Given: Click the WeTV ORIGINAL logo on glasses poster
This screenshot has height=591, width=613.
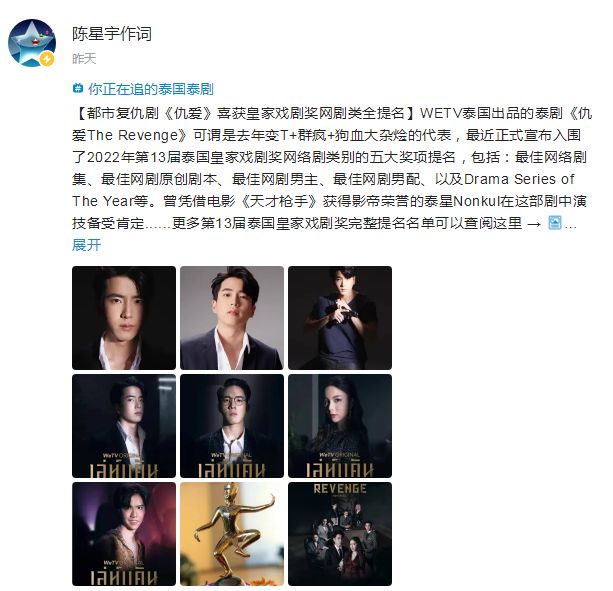Looking at the screenshot, I should coord(231,455).
